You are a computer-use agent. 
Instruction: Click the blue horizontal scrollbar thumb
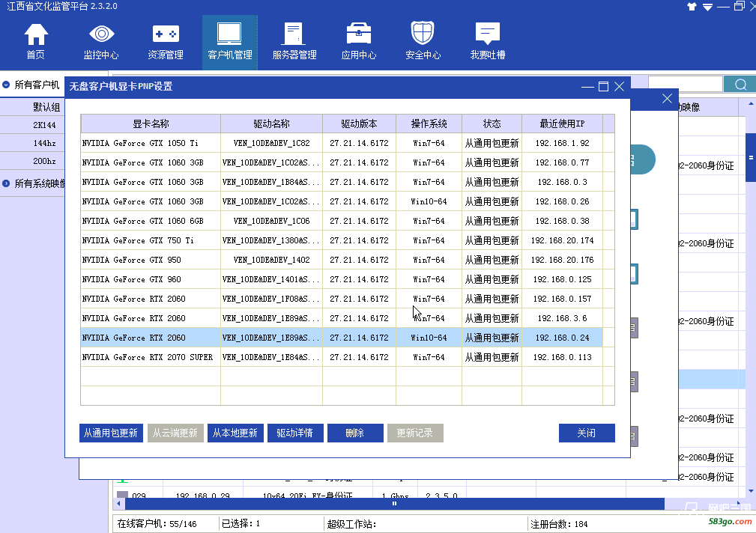[x=394, y=504]
